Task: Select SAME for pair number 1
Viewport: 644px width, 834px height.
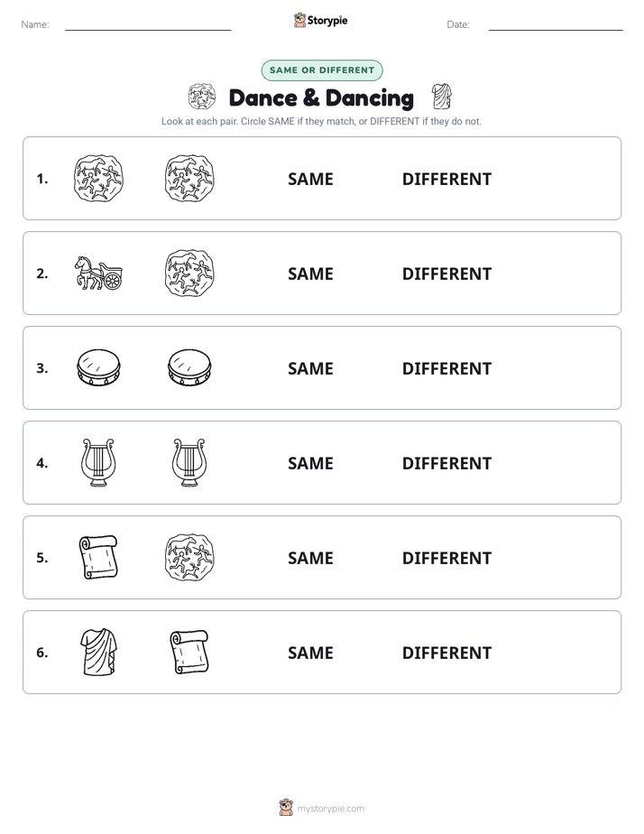Action: pyautogui.click(x=310, y=180)
